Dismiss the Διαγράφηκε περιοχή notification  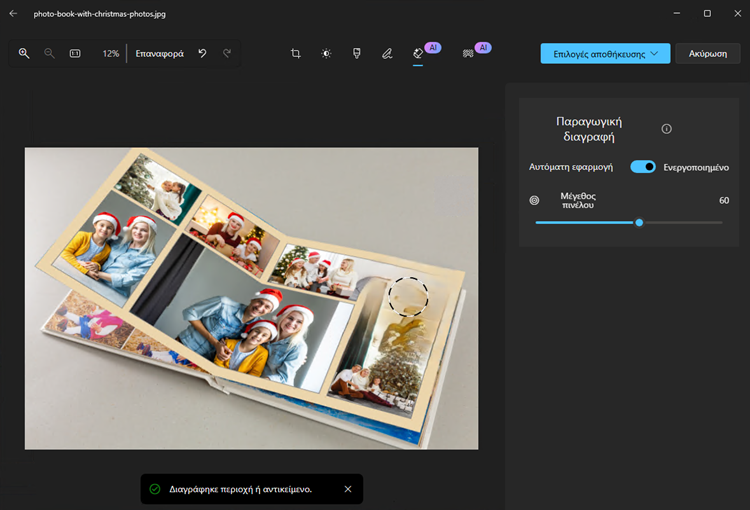point(348,489)
